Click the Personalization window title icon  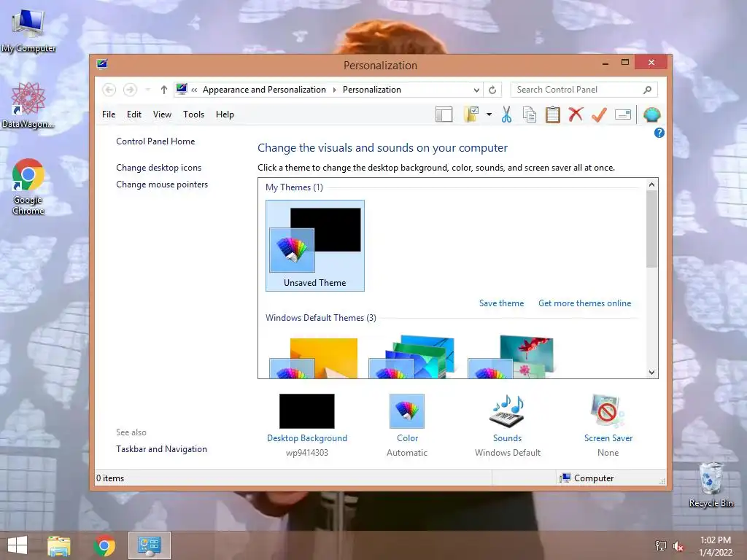pos(102,64)
